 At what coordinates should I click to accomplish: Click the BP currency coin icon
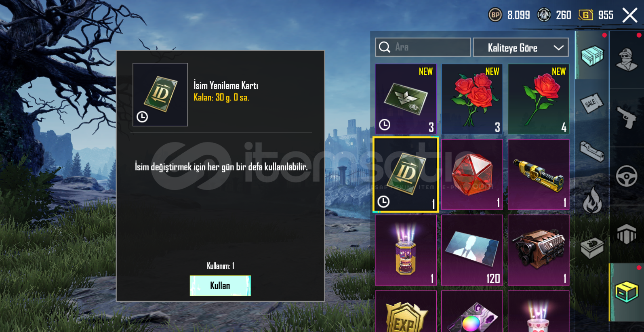[x=495, y=15]
